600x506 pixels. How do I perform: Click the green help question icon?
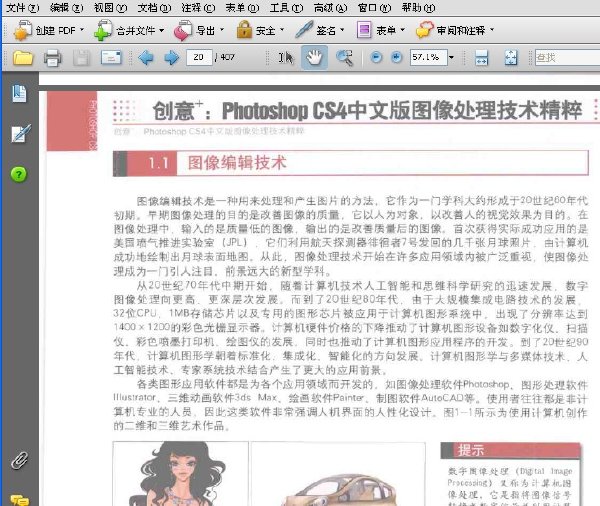coord(19,174)
